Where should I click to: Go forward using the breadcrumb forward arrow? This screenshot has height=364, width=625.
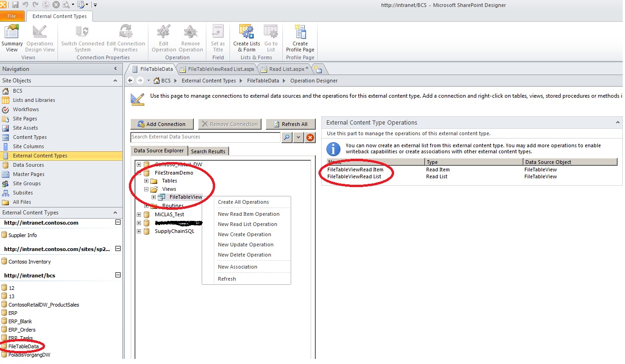click(140, 81)
